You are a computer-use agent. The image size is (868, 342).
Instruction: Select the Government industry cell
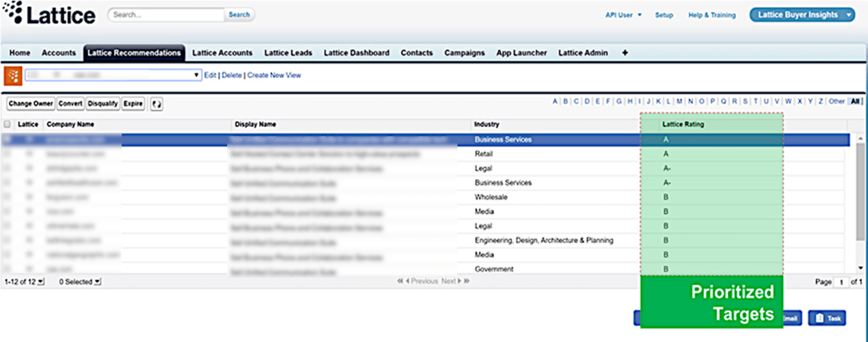click(x=494, y=269)
